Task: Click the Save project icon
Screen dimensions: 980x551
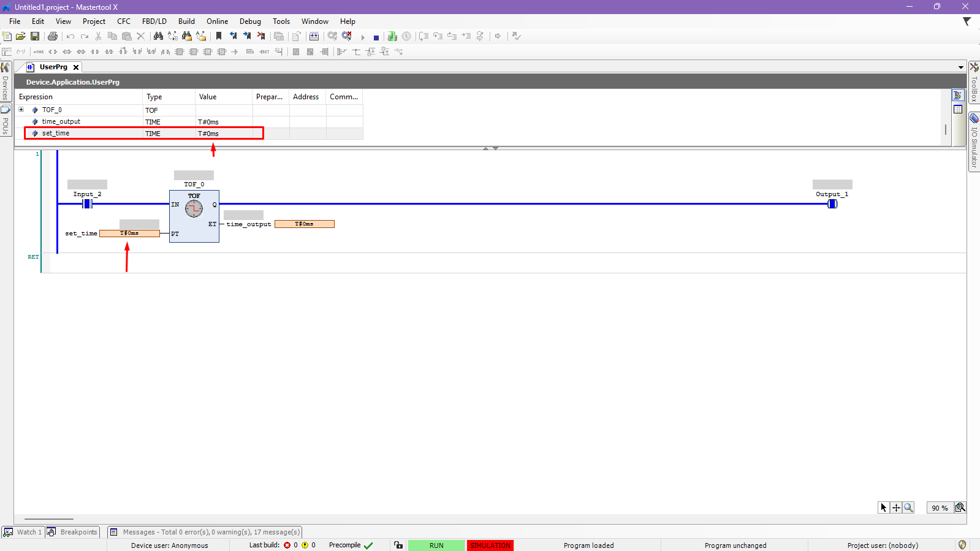Action: [x=35, y=37]
